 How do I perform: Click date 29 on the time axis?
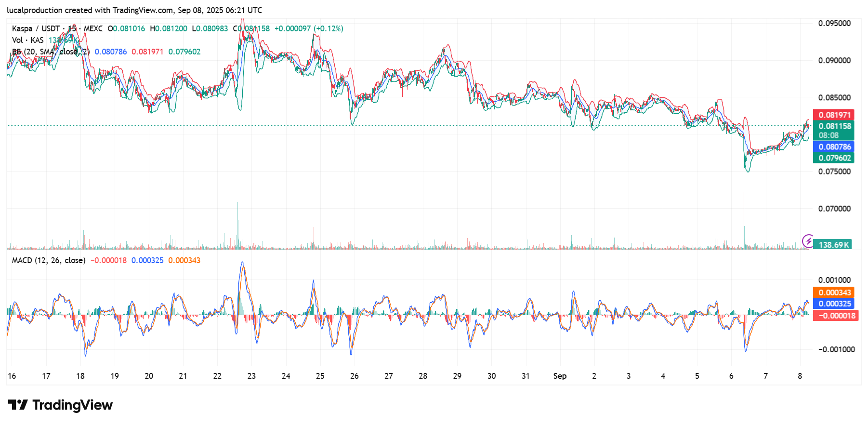[x=457, y=376]
